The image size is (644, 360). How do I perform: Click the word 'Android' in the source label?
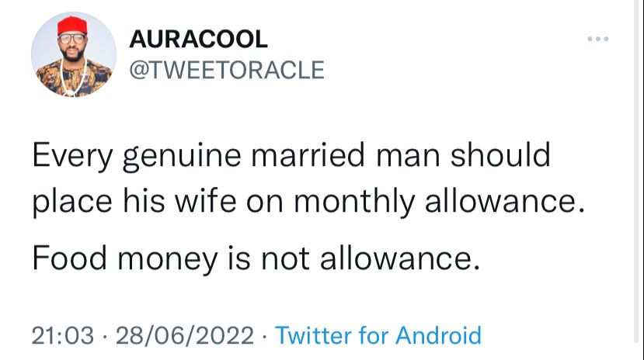pos(438,335)
